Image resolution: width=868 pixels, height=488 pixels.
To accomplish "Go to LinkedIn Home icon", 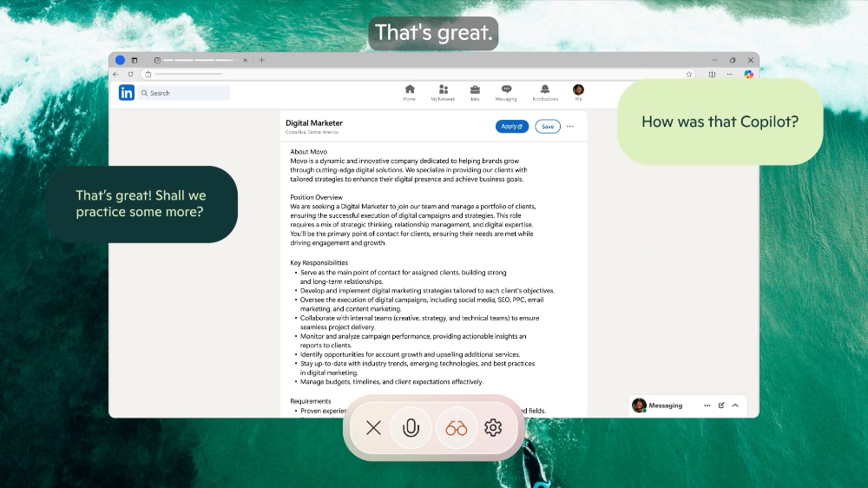I will [x=410, y=92].
